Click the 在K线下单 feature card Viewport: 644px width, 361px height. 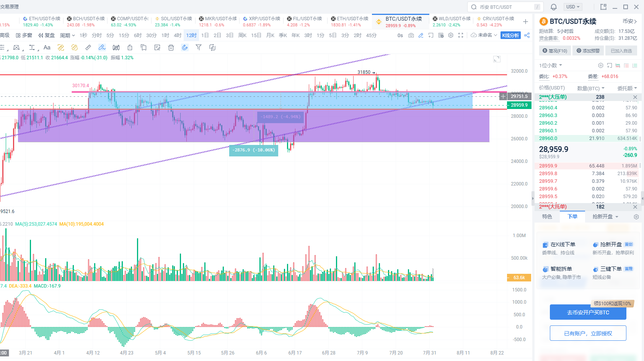pyautogui.click(x=562, y=248)
